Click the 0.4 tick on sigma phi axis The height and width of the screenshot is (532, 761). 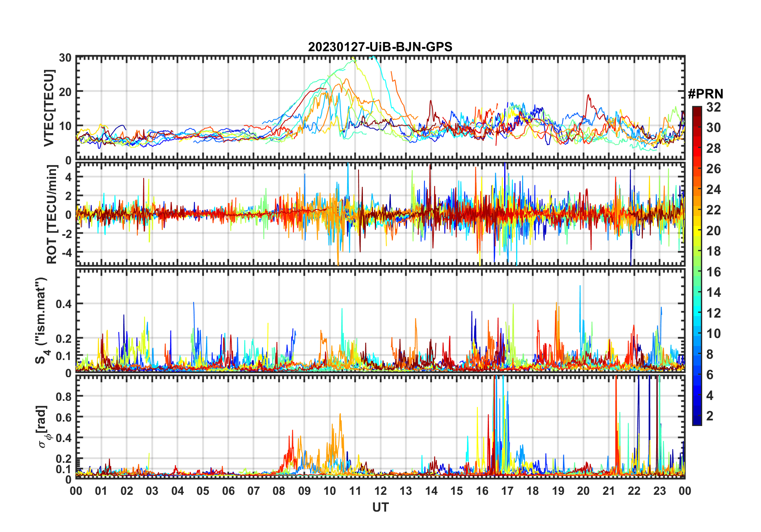(x=64, y=438)
